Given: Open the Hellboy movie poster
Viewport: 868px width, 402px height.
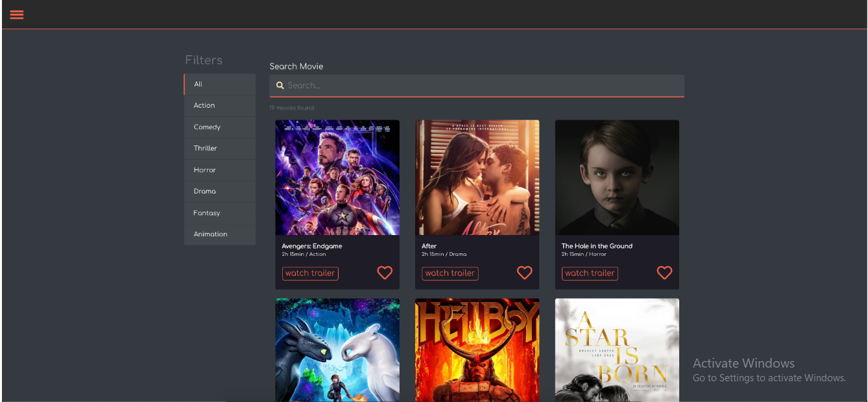Looking at the screenshot, I should 477,349.
